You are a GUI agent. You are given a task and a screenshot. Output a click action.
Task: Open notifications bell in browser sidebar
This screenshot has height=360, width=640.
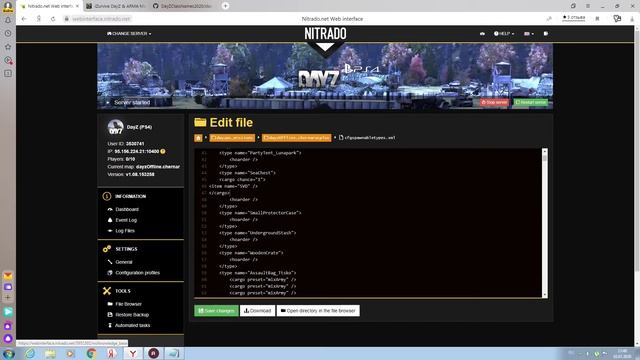coord(8,20)
